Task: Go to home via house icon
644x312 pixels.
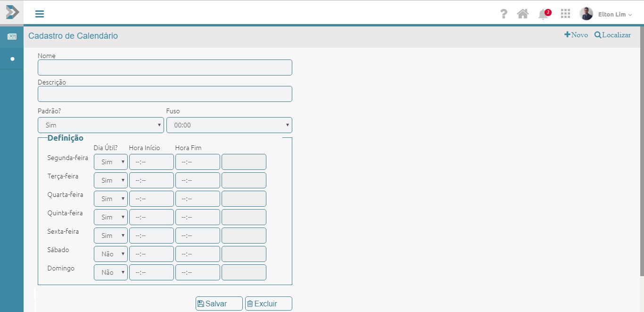Action: [523, 14]
